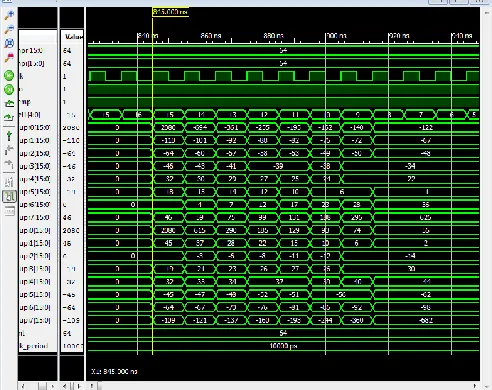This screenshot has height=390, width=492.
Task: Click the -110 waveform segment
Action: coord(168,140)
